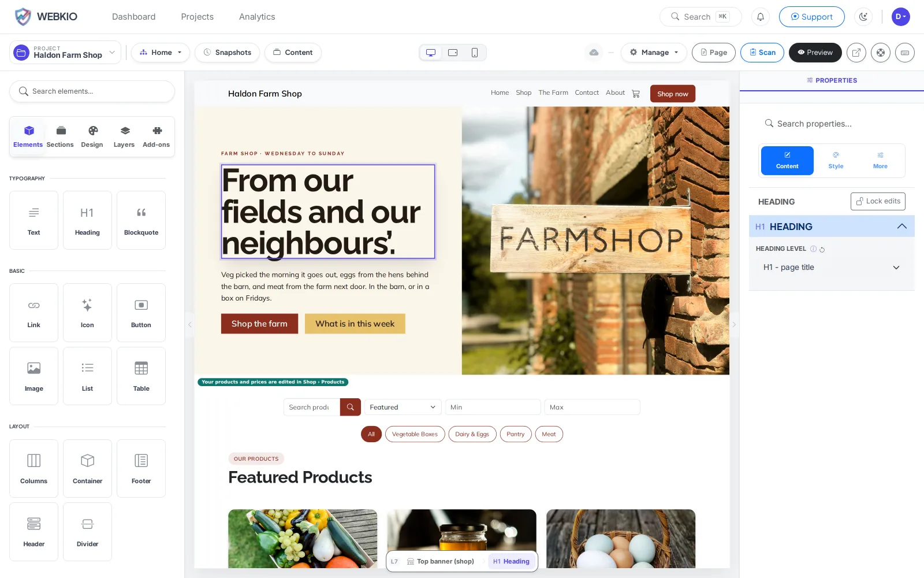
Task: Add a Text element
Action: (33, 220)
